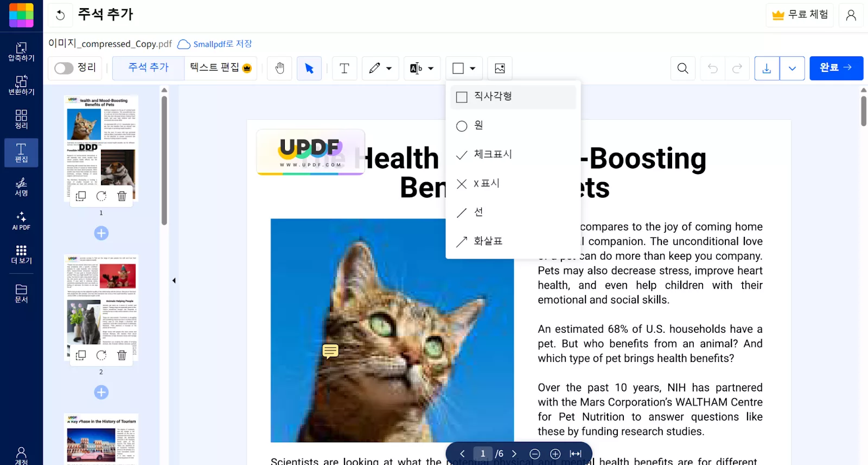
Task: Go to next page in bottom bar
Action: 514,454
